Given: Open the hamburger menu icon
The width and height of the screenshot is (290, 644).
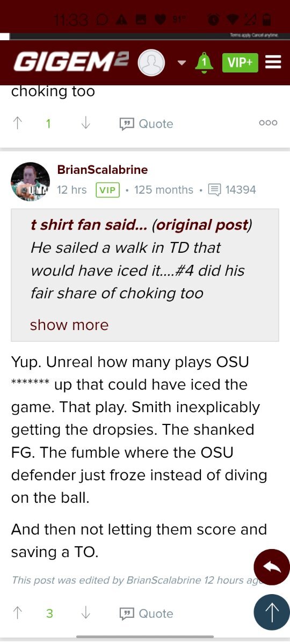Looking at the screenshot, I should point(273,62).
